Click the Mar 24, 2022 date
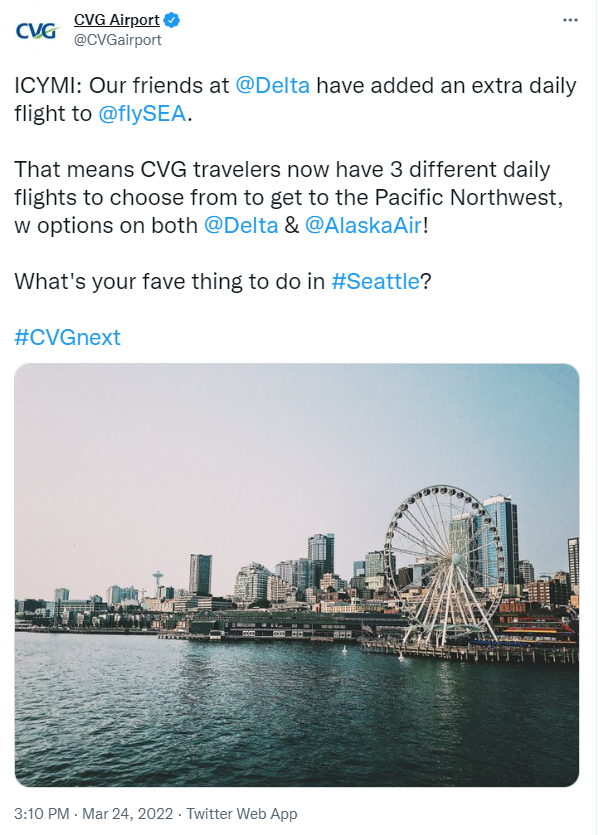 [128, 814]
